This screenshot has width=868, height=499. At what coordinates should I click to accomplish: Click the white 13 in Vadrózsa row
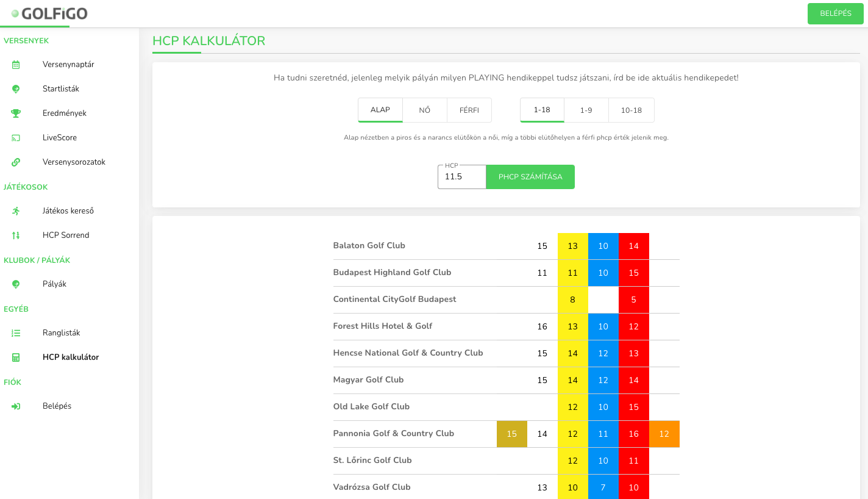tap(542, 487)
